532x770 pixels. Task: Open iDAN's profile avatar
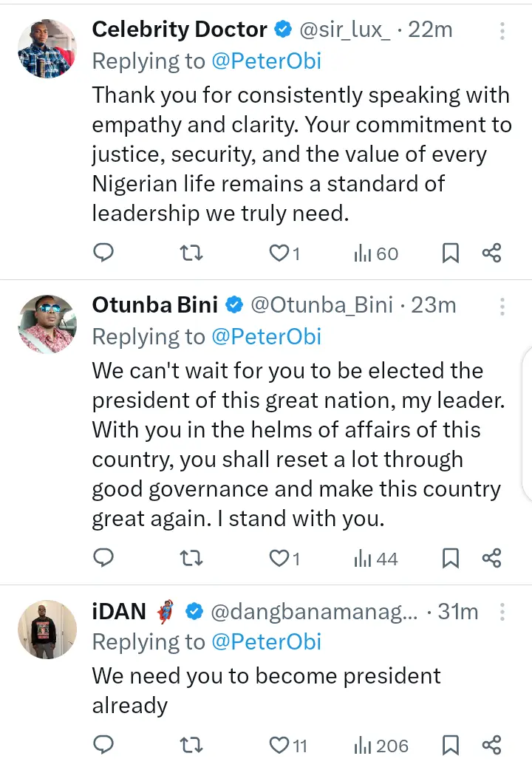pyautogui.click(x=47, y=630)
